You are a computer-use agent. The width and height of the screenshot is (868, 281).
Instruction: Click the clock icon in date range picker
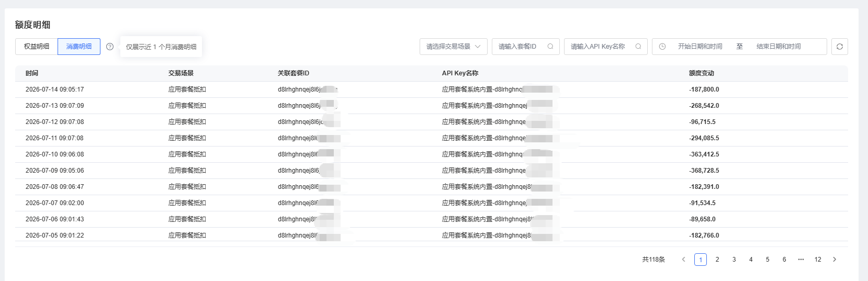[x=662, y=47]
